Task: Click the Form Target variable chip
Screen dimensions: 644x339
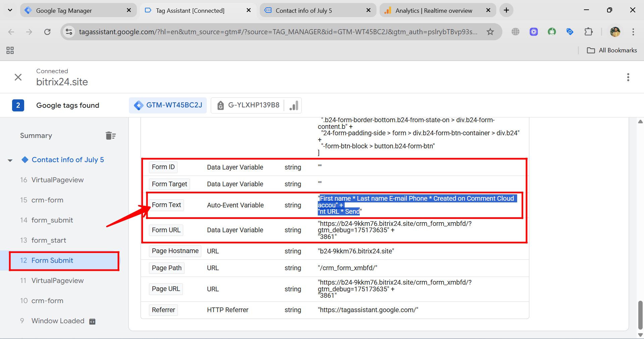Action: [x=169, y=184]
